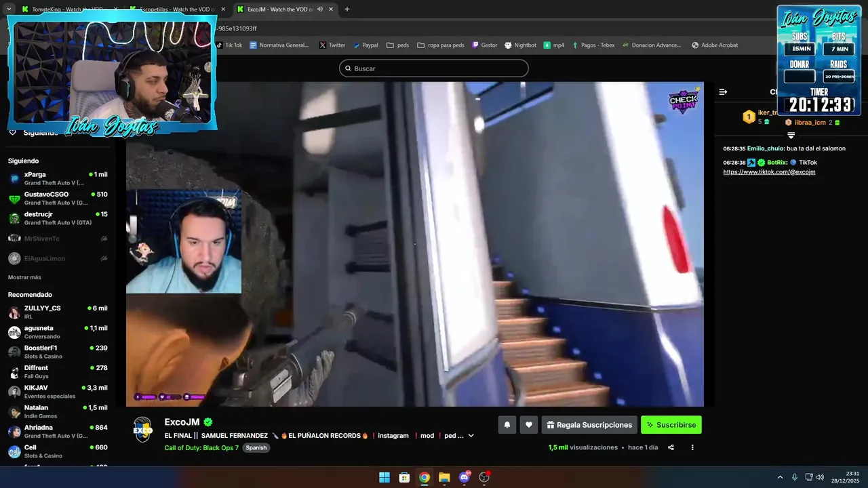Open Windows Start menu
The image size is (868, 488).
[384, 477]
